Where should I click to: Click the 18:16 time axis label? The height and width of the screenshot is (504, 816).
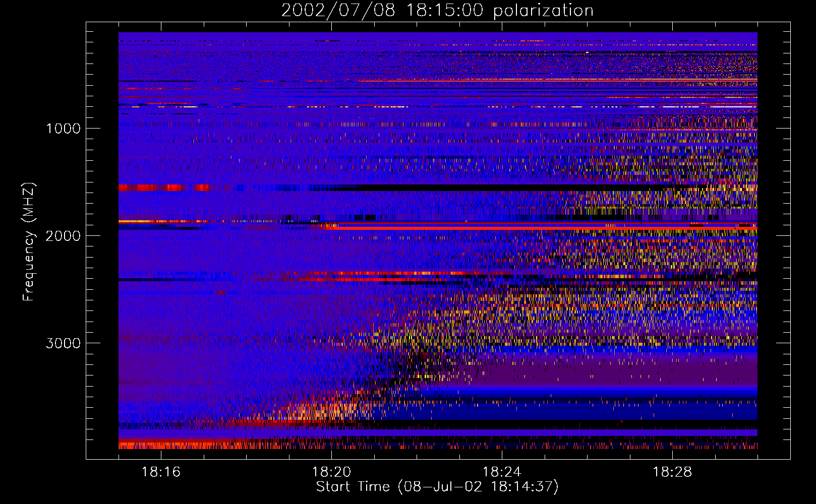click(x=161, y=472)
